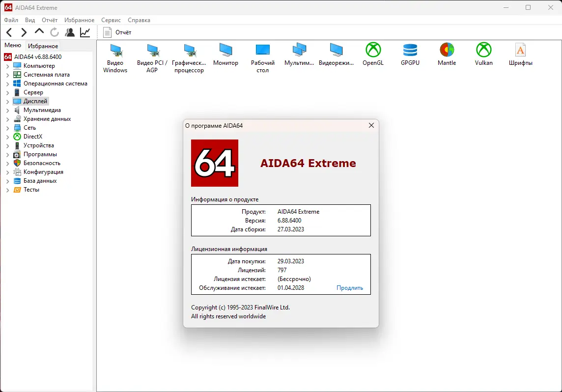
Task: Click the Windows logo icon beside Операционная система
Action: 17,84
